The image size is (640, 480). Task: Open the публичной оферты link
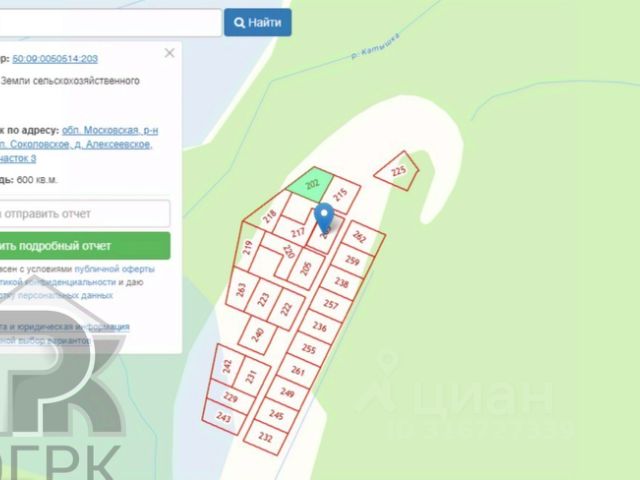[115, 269]
